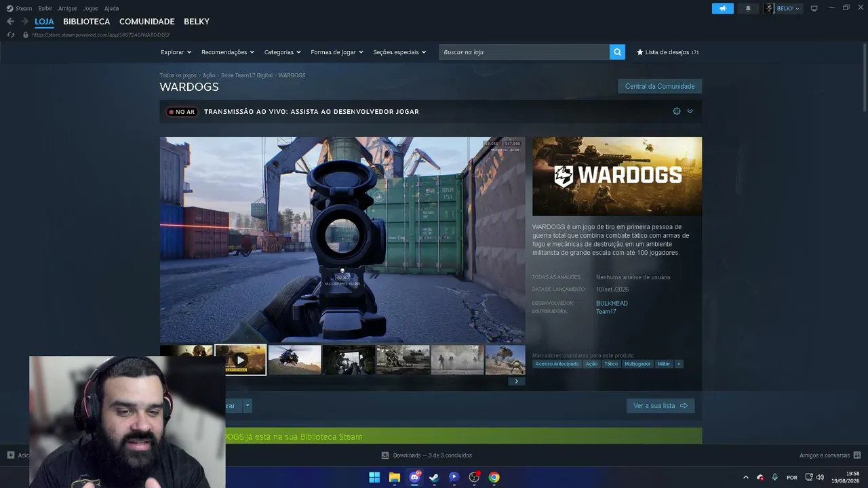Open the Ajuda menu
Image resolution: width=868 pixels, height=488 pixels.
111,8
